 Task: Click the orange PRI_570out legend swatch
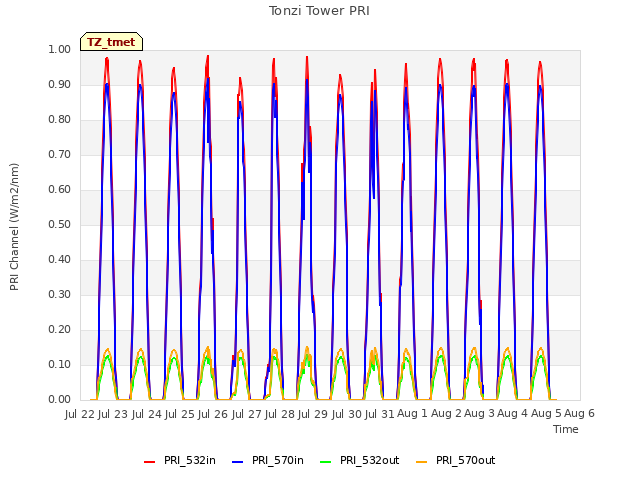coord(422,462)
